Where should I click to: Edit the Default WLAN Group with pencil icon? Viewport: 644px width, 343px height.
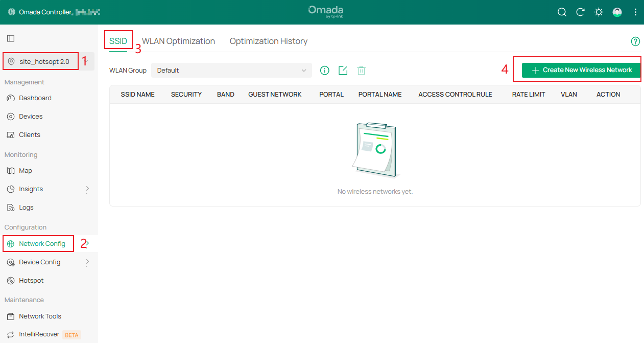343,70
